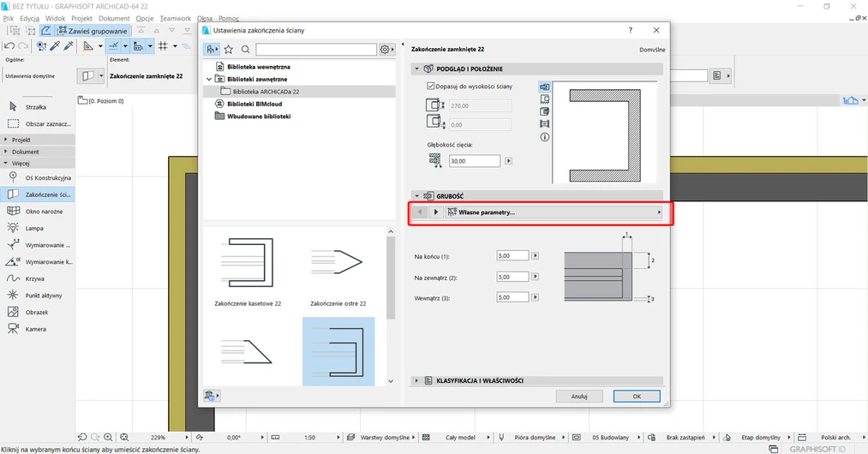Select the Punkt aktywny hotspot tool
868x454 pixels.
pyautogui.click(x=39, y=295)
